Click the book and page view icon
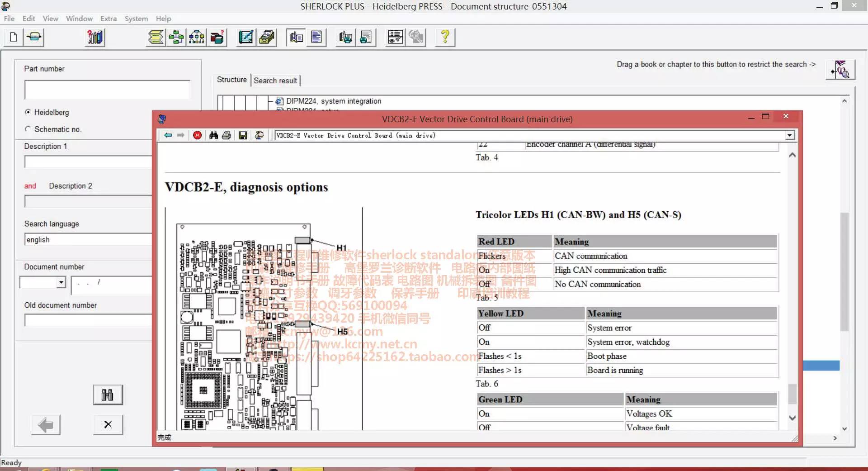868x471 pixels. 296,37
